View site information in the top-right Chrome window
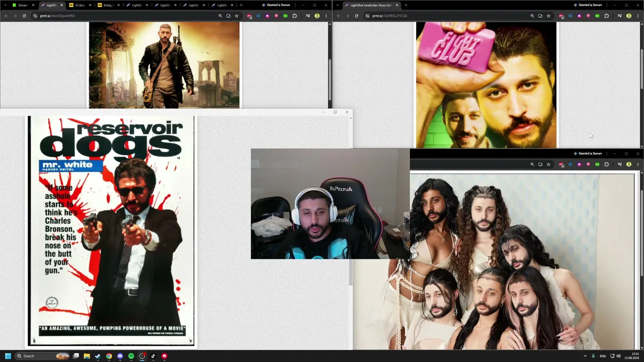Image resolution: width=644 pixels, height=362 pixels. 367,16
